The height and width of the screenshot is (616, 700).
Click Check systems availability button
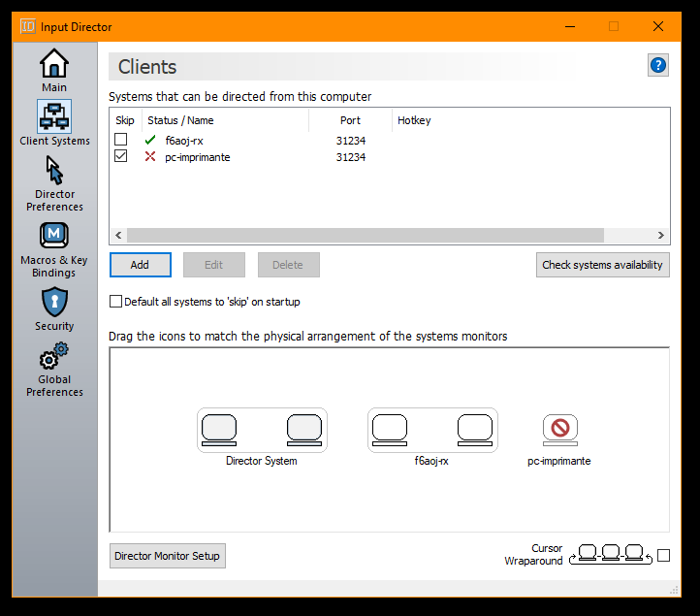tap(603, 265)
